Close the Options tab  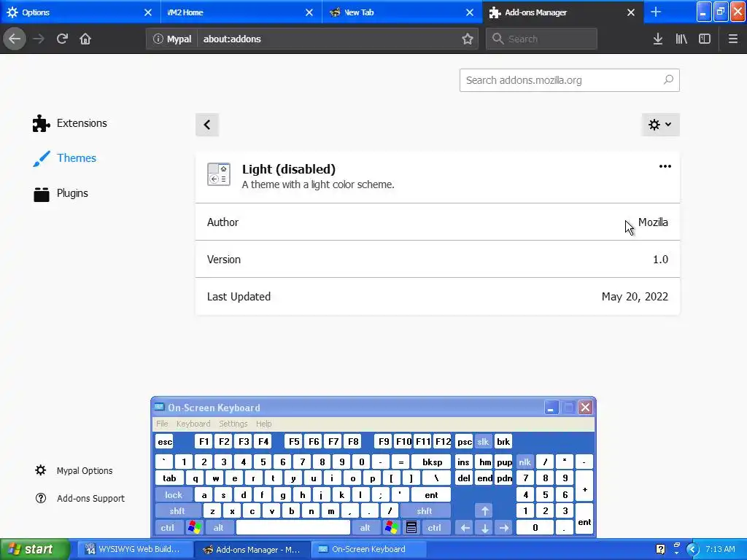[x=148, y=12]
